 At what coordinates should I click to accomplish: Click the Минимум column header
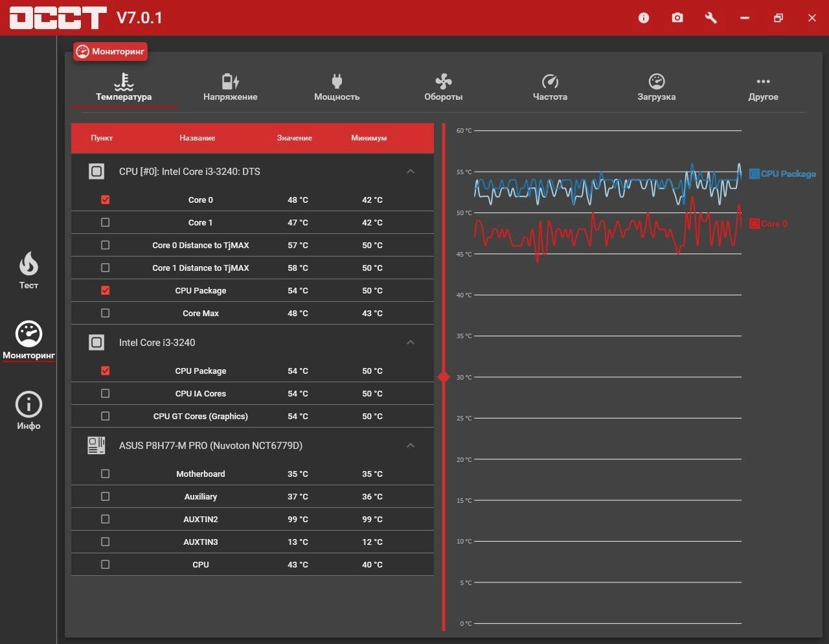pyautogui.click(x=369, y=138)
